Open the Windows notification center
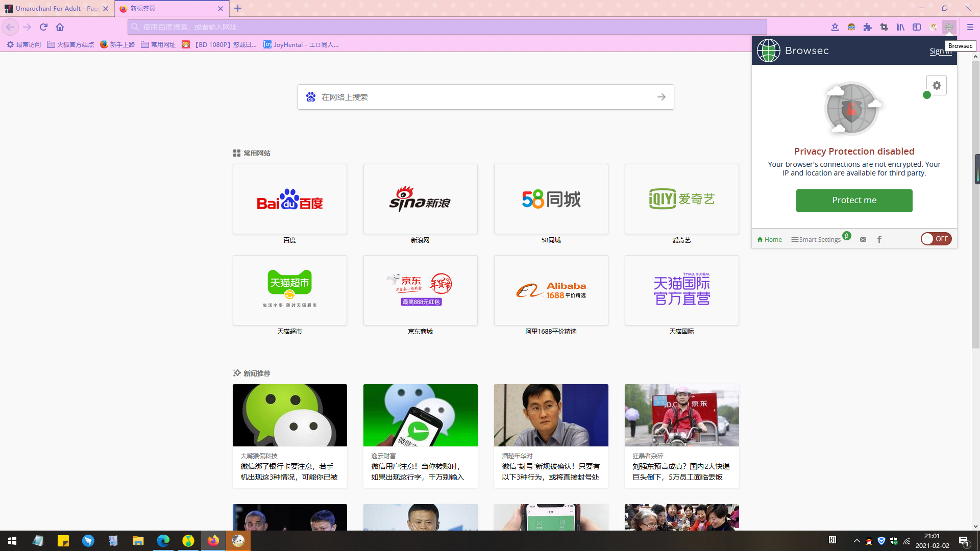The width and height of the screenshot is (980, 551). 964,541
